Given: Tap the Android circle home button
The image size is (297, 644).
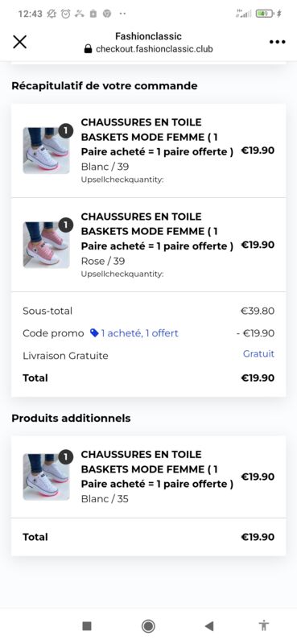Looking at the screenshot, I should 148,625.
